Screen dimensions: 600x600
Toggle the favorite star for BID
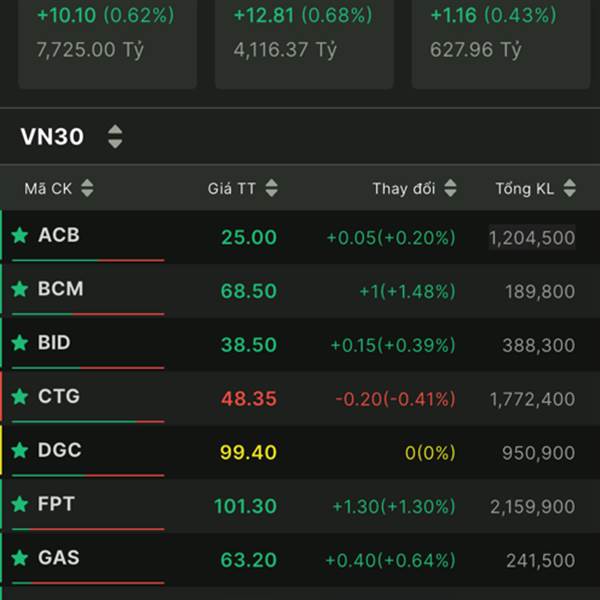(x=20, y=343)
